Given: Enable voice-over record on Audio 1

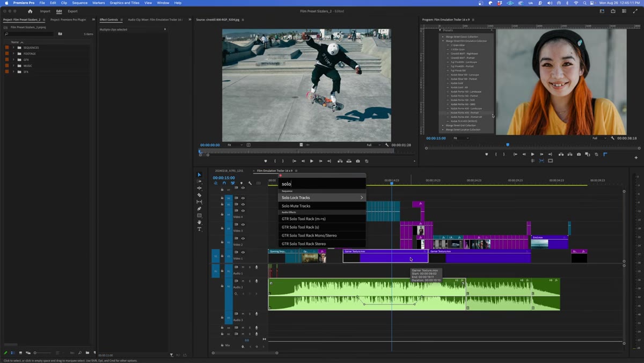Looking at the screenshot, I should pyautogui.click(x=257, y=267).
